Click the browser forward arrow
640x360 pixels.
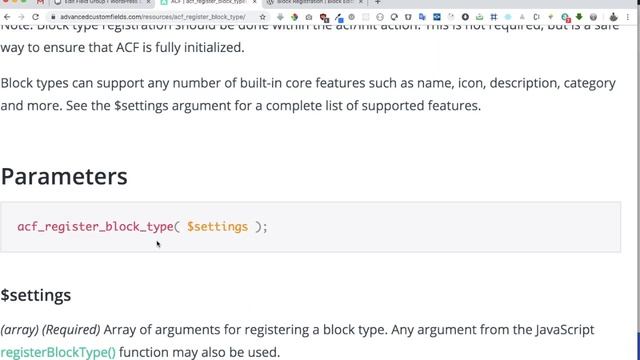(x=21, y=17)
